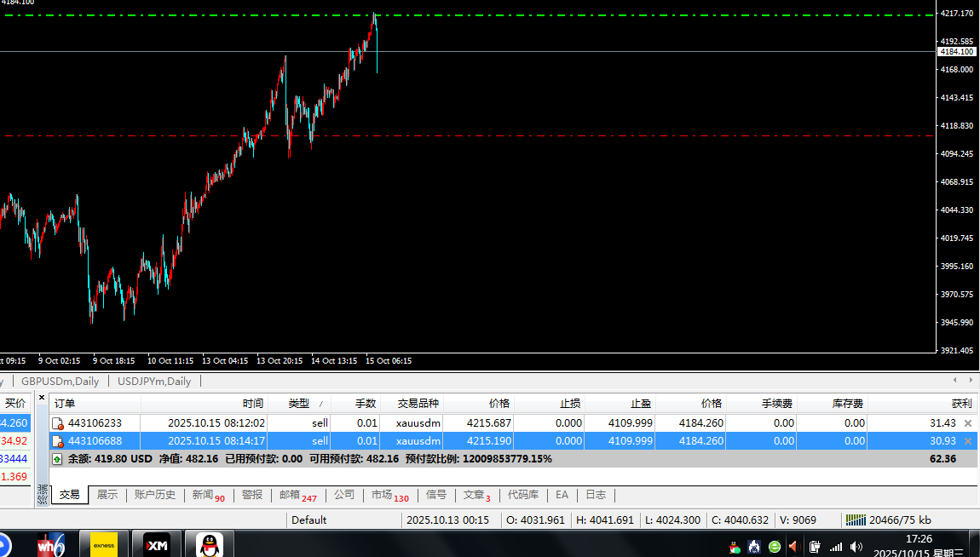Open the XM terminal from the taskbar

click(156, 544)
